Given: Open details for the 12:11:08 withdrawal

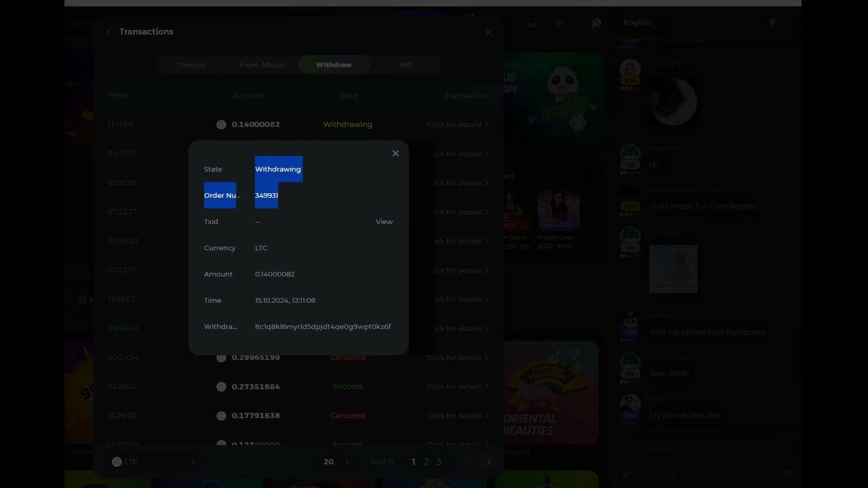Looking at the screenshot, I should coord(458,125).
